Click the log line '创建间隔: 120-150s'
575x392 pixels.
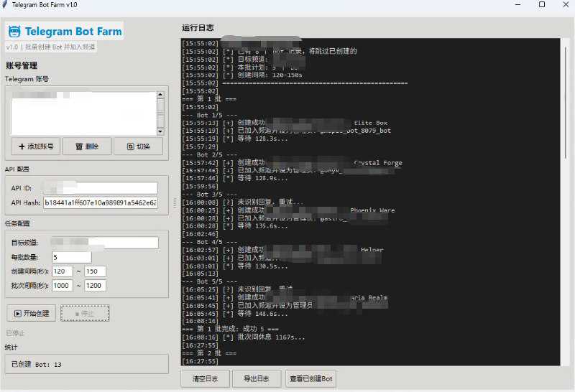[x=270, y=75]
